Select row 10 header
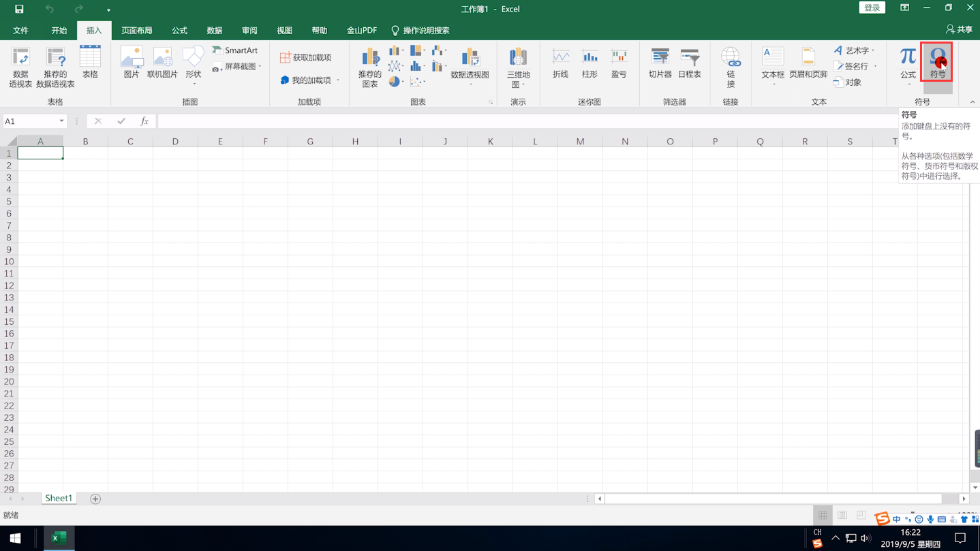This screenshot has height=551, width=980. (9, 262)
